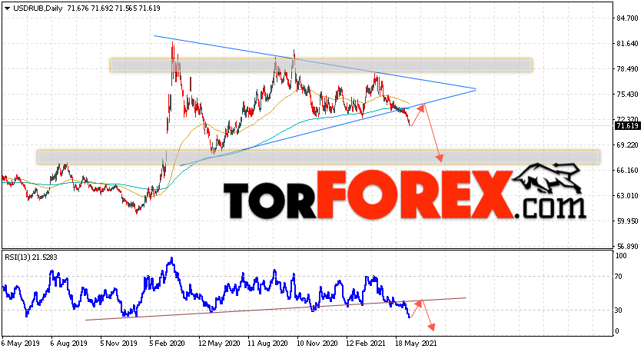Click the 81.640 price axis label

pos(627,44)
